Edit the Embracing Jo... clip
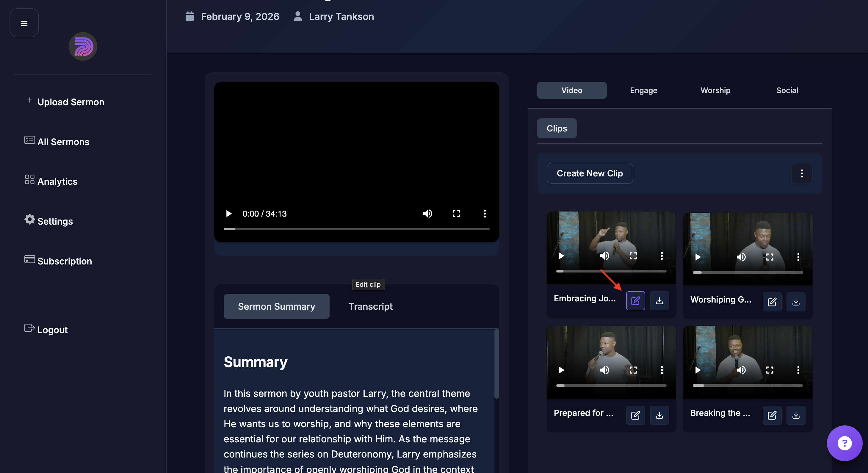This screenshot has width=868, height=473. coord(635,300)
